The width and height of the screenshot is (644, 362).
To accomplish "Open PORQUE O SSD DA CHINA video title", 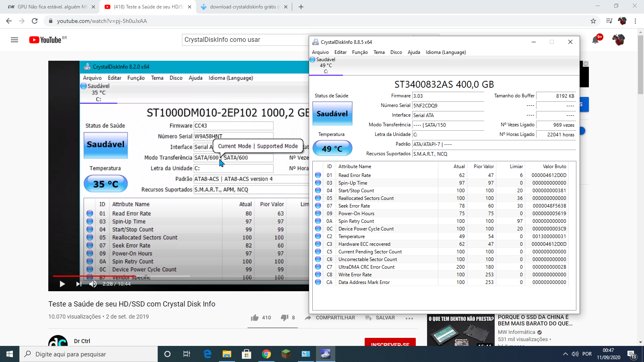I will click(535, 320).
